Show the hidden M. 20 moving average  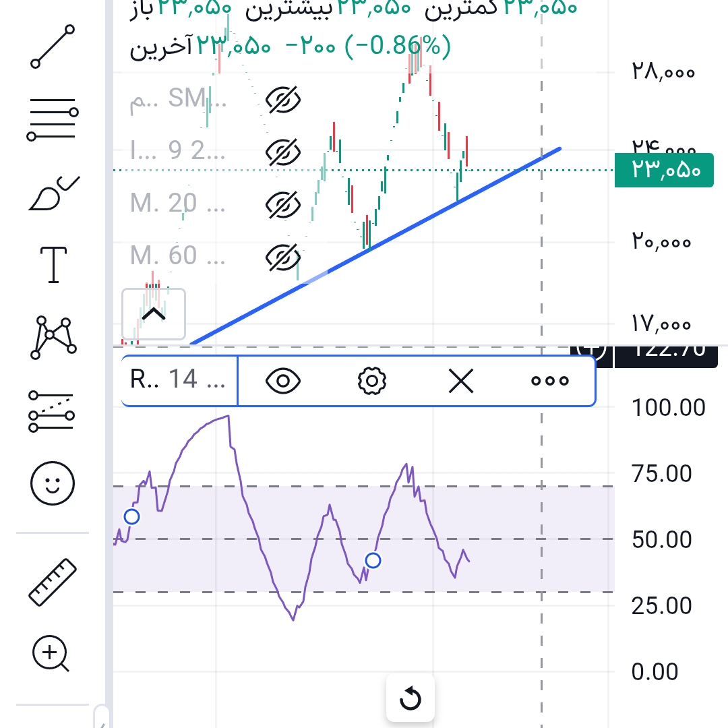[x=282, y=204]
